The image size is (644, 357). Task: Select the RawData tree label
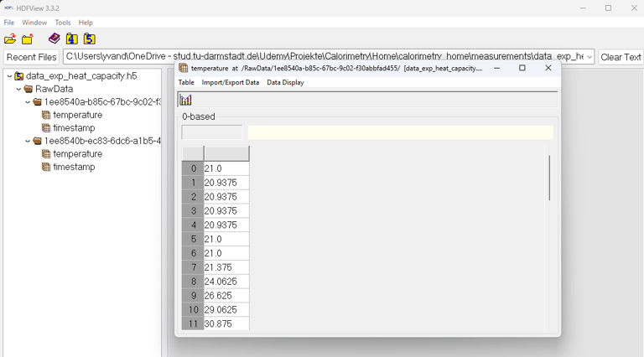pos(55,89)
